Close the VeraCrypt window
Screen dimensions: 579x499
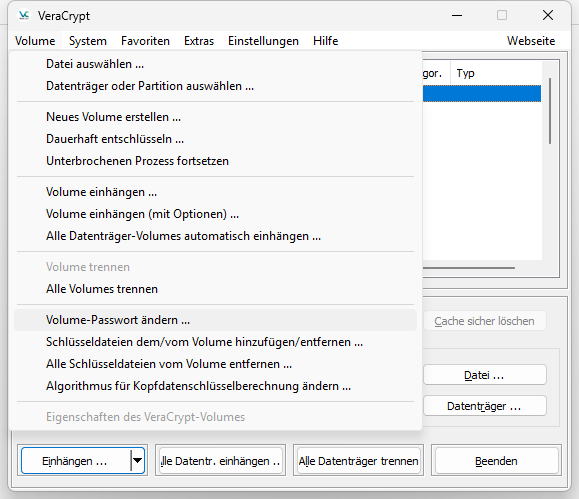[548, 16]
